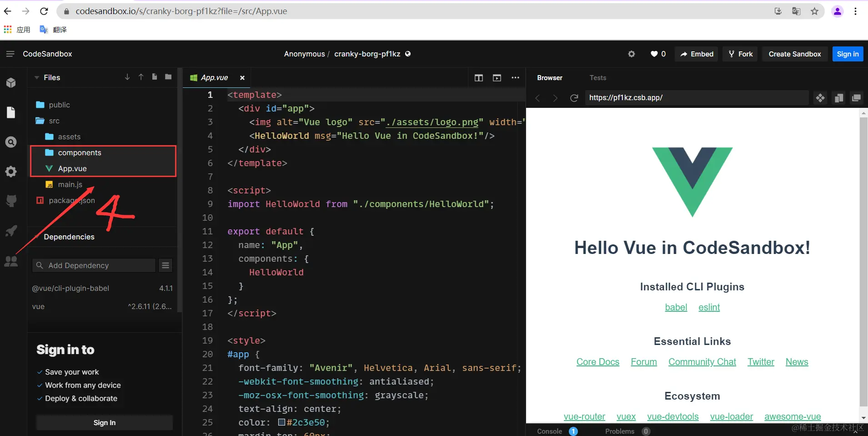Open Configuration Files gear in left sidebar
Image resolution: width=868 pixels, height=436 pixels.
point(11,172)
